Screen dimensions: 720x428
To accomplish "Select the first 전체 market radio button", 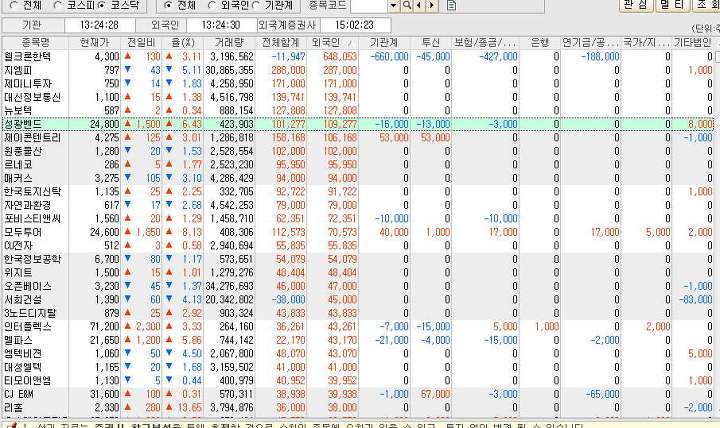I will pyautogui.click(x=14, y=5).
